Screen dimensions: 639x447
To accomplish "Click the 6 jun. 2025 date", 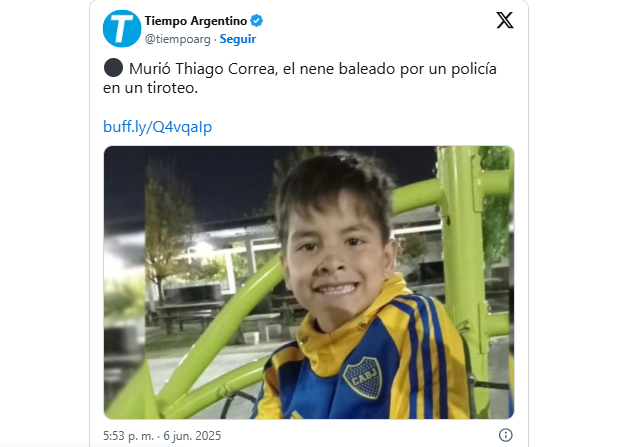I will 192,436.
